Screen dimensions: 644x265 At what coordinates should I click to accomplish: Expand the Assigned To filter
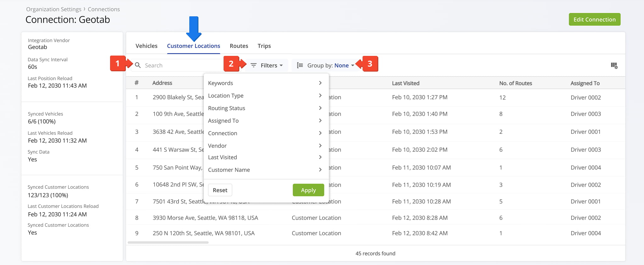(x=266, y=121)
